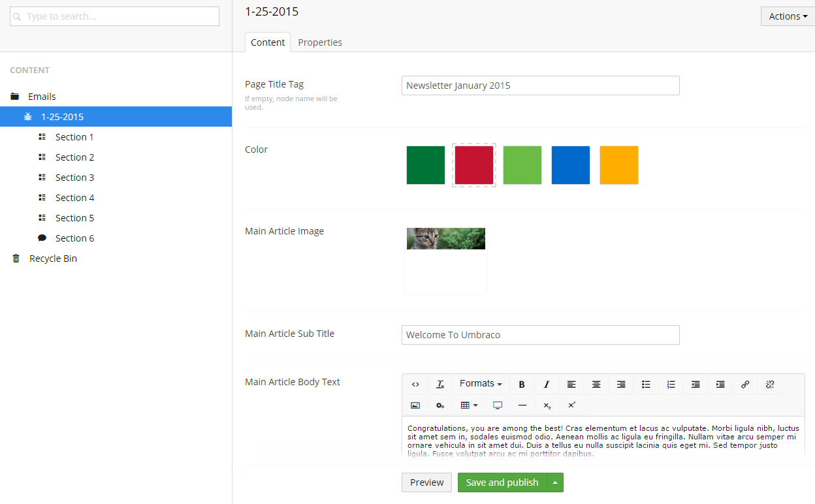This screenshot has width=815, height=504.
Task: Toggle italic formatting
Action: coord(547,385)
